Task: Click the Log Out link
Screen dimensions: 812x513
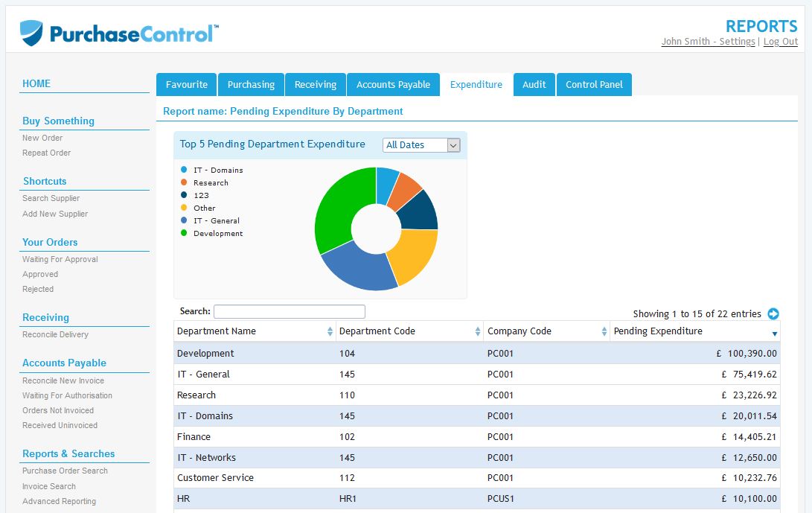Action: click(780, 42)
